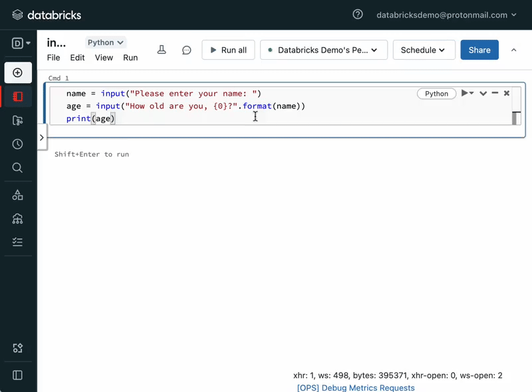532x392 pixels.
Task: Open Workflows with the task list icon
Action: point(18,241)
